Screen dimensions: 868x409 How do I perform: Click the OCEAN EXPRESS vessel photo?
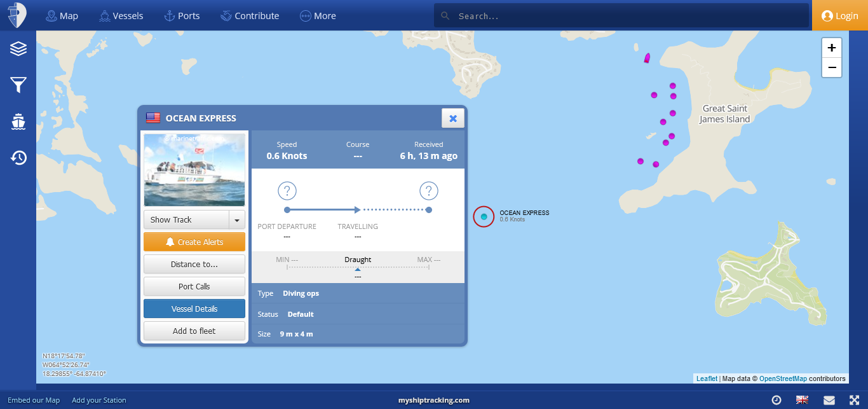pyautogui.click(x=194, y=169)
